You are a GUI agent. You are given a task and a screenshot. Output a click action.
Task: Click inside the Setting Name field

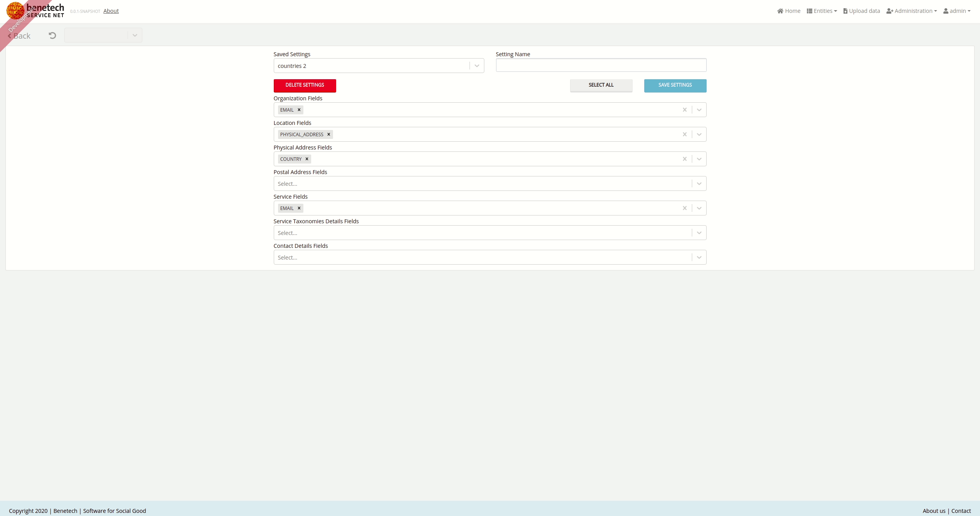pyautogui.click(x=601, y=65)
